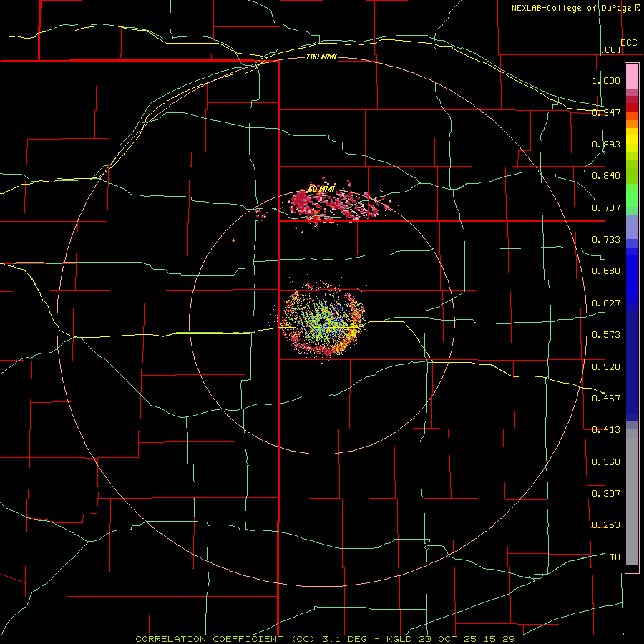Click the Correlation Coefficient product caption
Image resolution: width=644 pixels, height=644 pixels.
[325, 639]
